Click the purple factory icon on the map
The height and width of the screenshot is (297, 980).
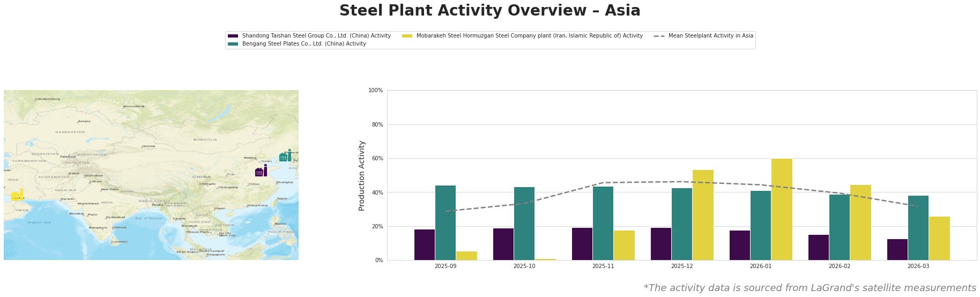click(x=261, y=171)
